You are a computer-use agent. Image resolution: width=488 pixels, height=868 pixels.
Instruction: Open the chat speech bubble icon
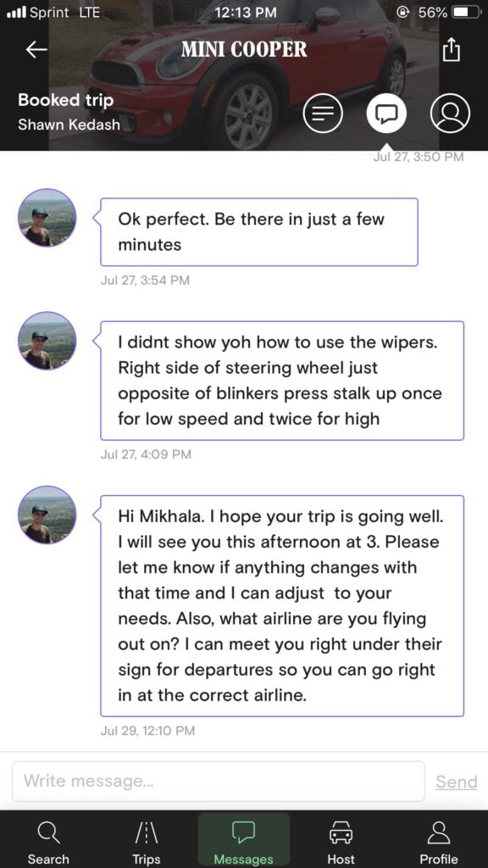[387, 111]
